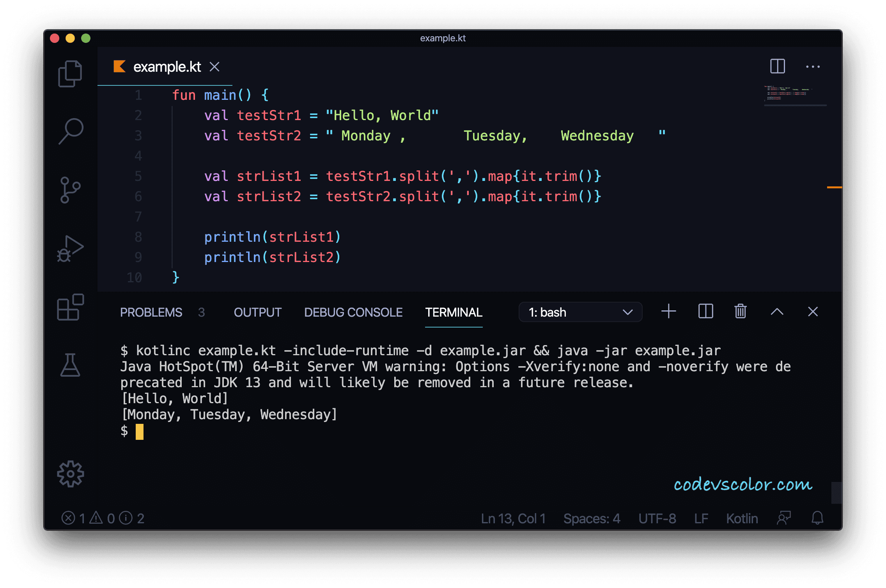
Task: Delete terminal with trash icon
Action: [x=740, y=312]
